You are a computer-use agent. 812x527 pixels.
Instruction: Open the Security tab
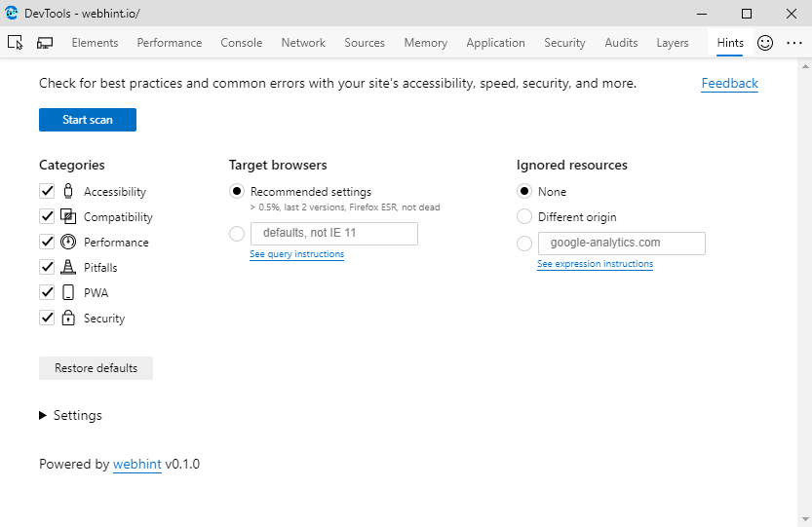(564, 43)
